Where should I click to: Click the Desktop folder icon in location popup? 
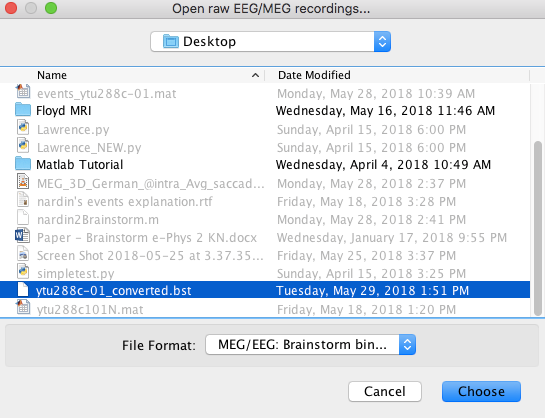(x=171, y=41)
